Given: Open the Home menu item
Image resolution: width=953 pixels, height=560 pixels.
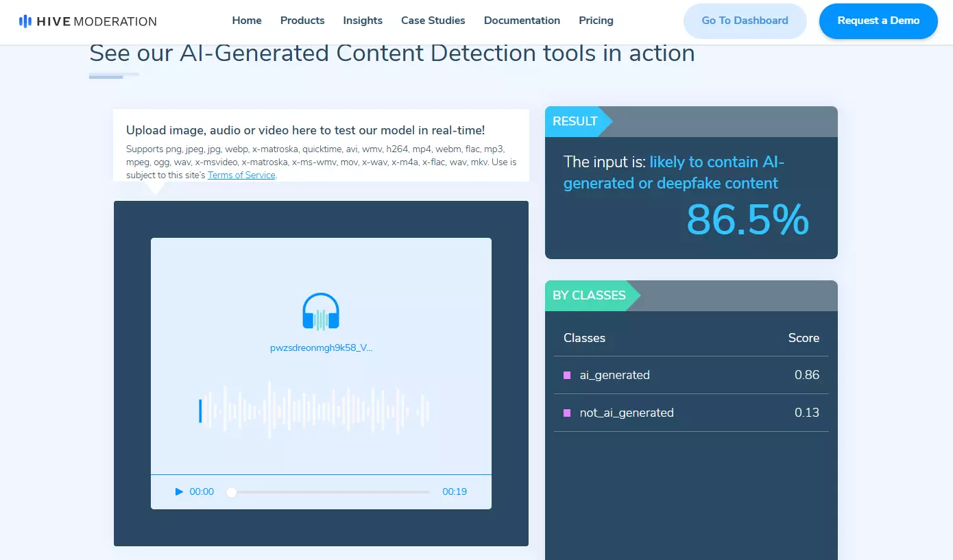Looking at the screenshot, I should (247, 21).
